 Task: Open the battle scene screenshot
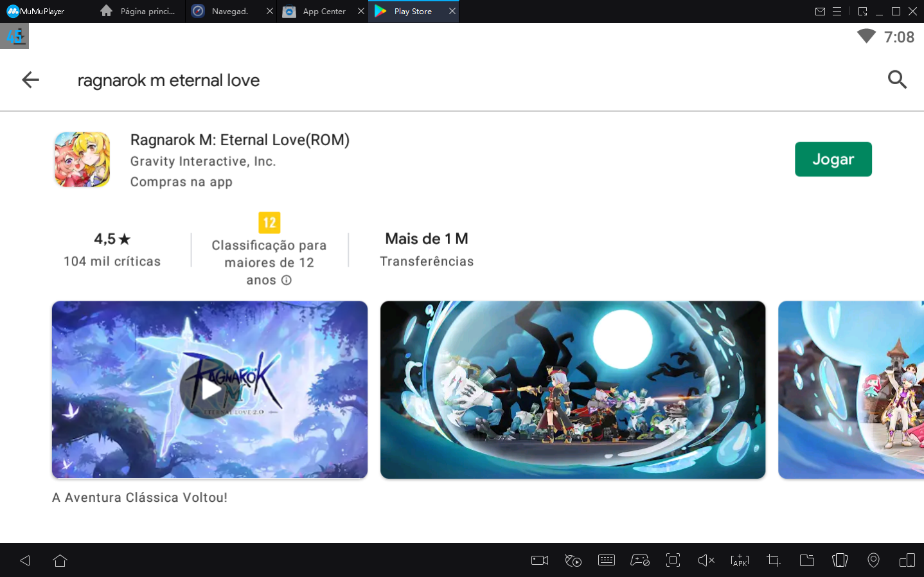[x=573, y=390]
